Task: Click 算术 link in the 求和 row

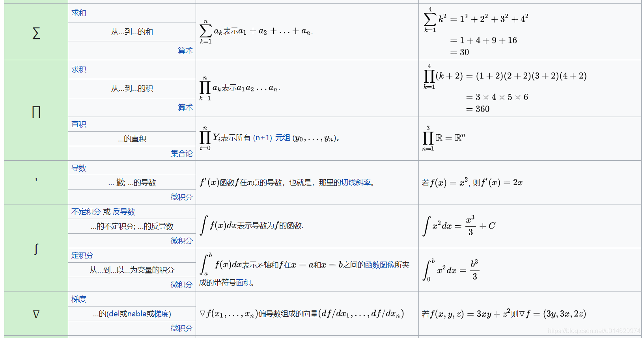Action: pyautogui.click(x=185, y=50)
